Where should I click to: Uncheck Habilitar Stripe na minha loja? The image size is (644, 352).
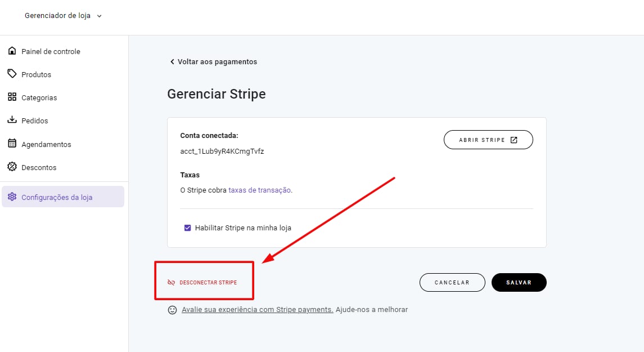tap(188, 228)
